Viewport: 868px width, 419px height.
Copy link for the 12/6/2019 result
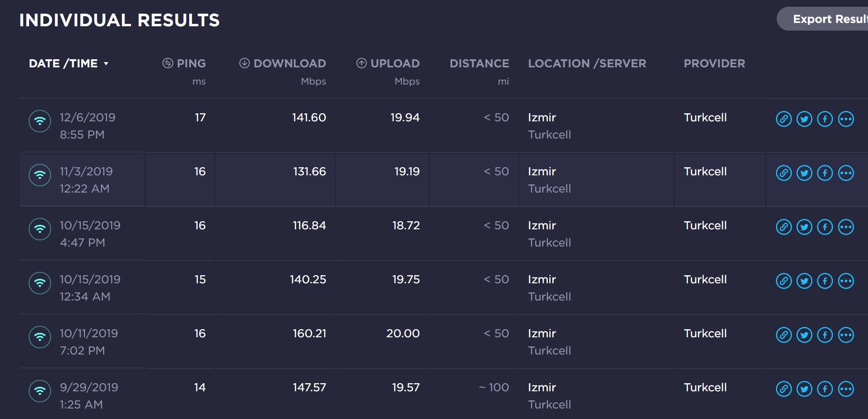click(x=783, y=119)
